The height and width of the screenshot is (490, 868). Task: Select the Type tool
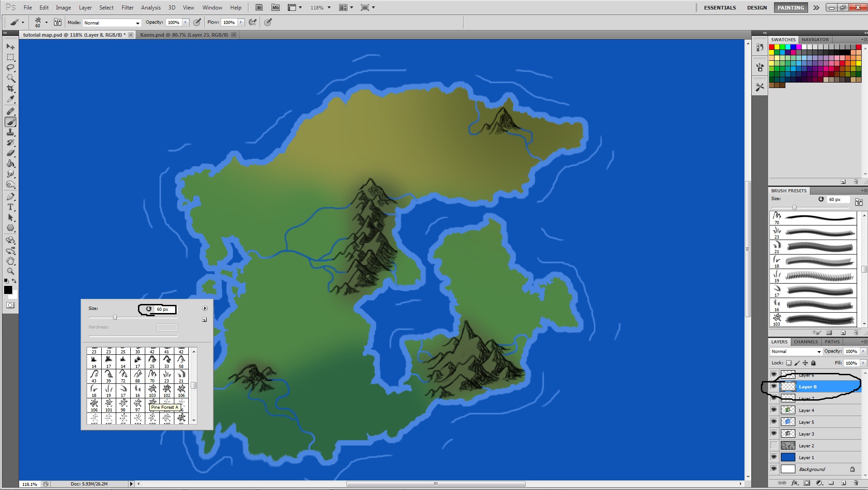coord(10,207)
